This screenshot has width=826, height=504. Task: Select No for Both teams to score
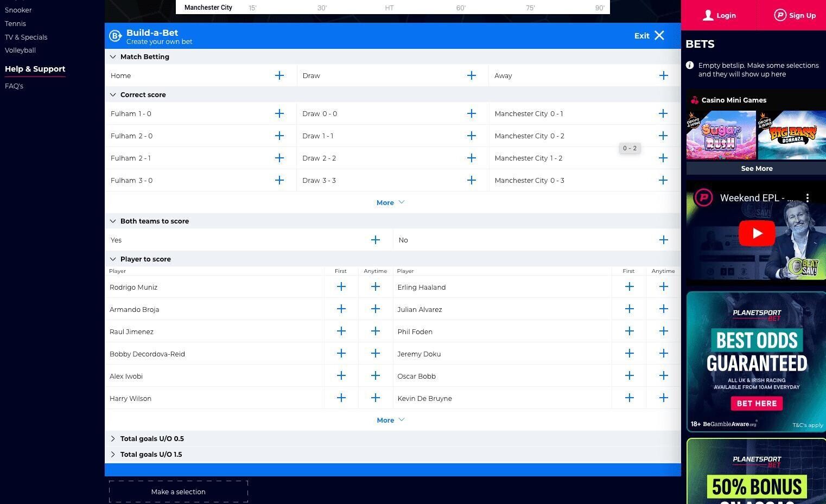pos(663,240)
